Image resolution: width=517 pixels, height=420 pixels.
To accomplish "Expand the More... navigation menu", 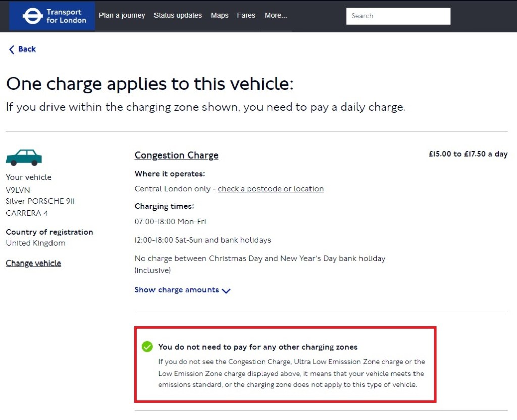I will (276, 16).
